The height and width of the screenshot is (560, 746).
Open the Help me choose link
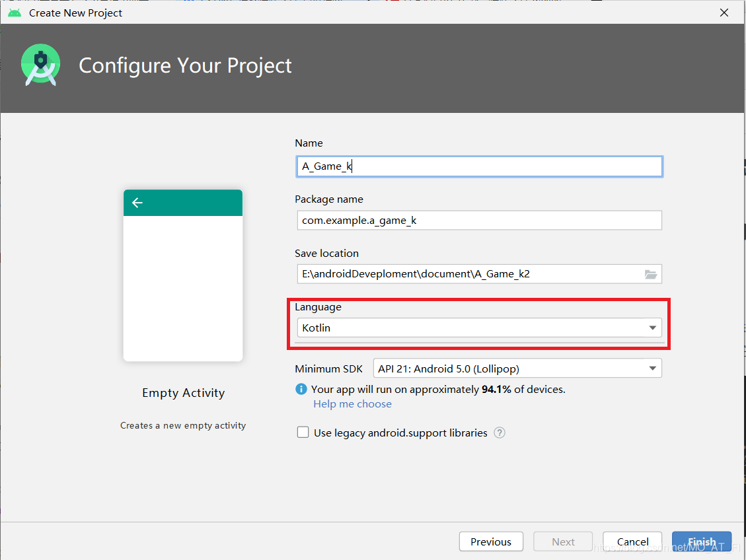click(x=353, y=403)
